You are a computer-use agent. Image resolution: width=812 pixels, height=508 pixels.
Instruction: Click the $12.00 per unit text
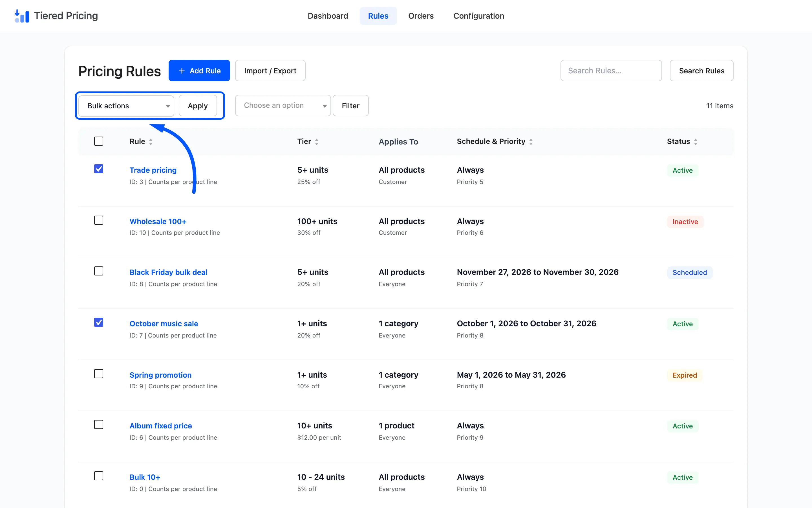click(319, 437)
